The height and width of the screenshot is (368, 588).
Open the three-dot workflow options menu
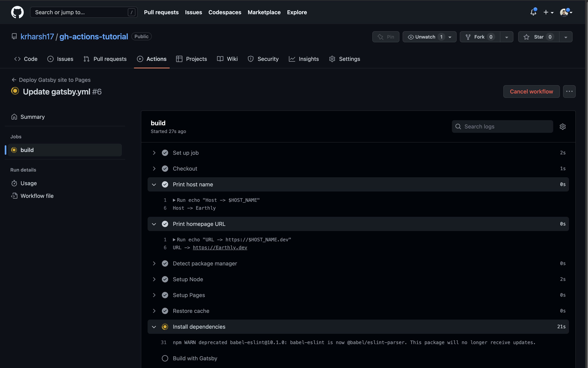[x=569, y=92]
